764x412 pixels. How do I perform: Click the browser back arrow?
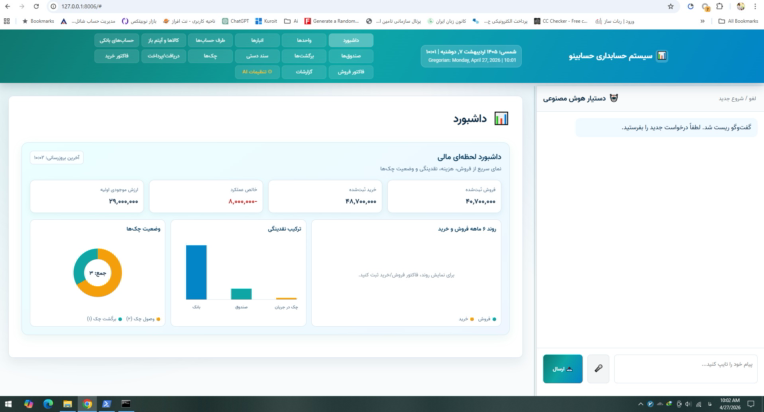coord(7,6)
